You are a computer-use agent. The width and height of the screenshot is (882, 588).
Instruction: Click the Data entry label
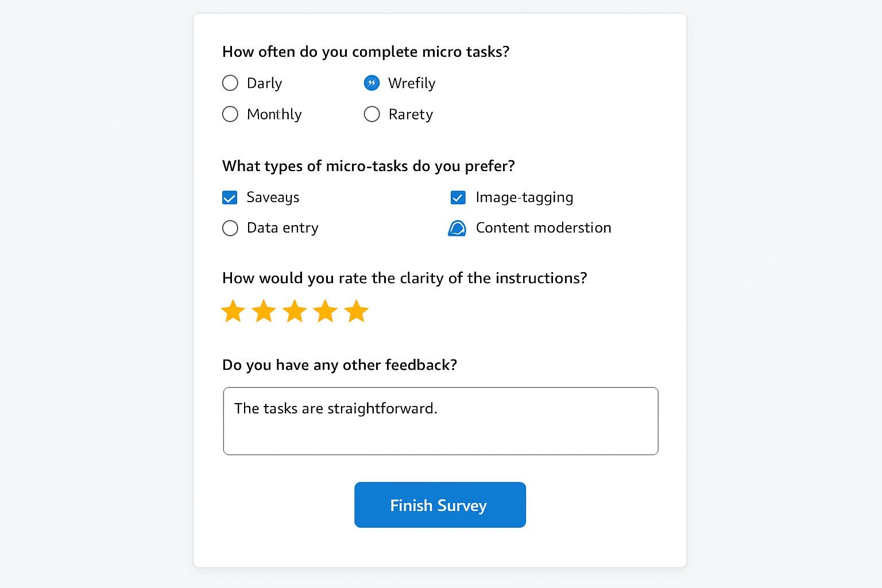[283, 229]
